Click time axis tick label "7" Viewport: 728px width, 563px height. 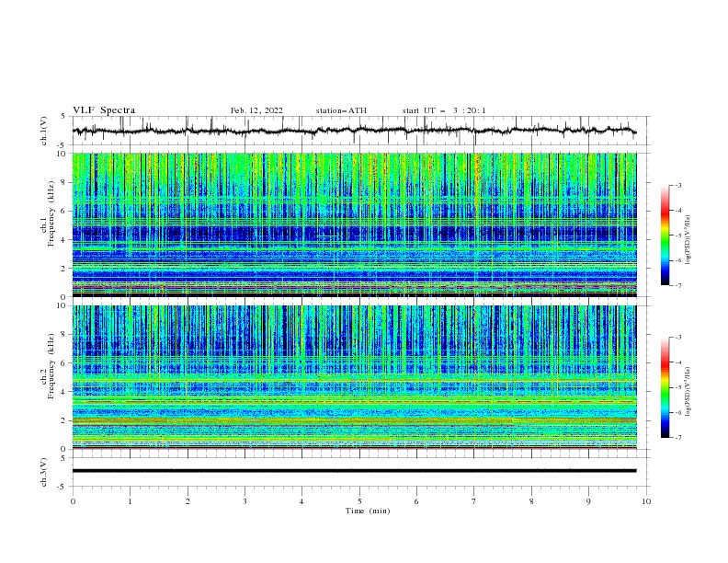pos(474,501)
